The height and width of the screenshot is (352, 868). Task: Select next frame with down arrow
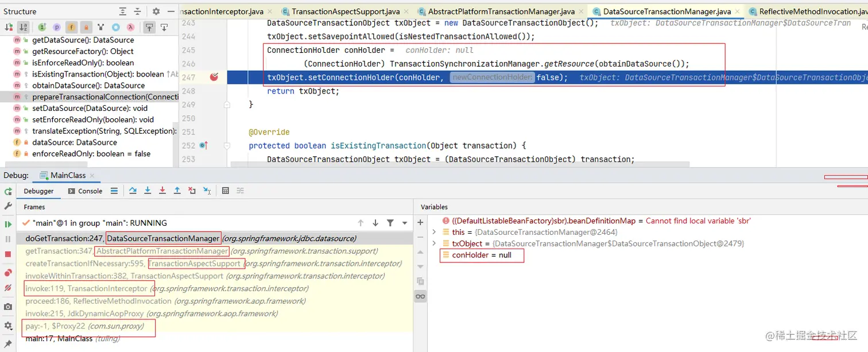point(375,223)
